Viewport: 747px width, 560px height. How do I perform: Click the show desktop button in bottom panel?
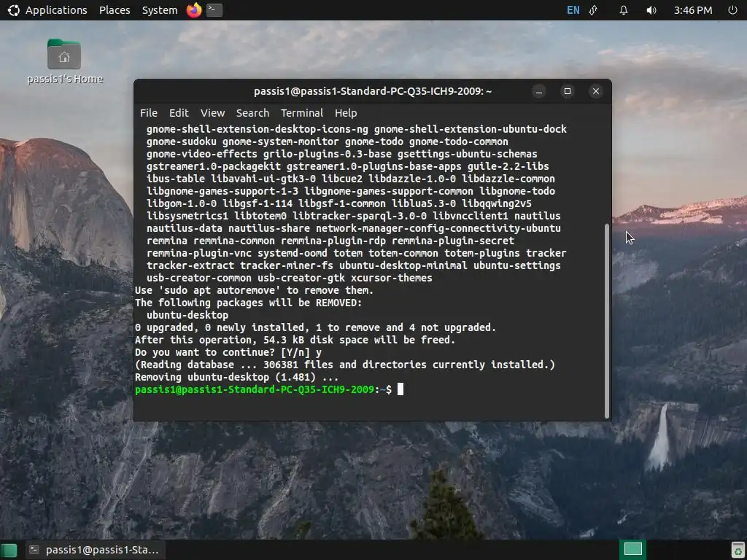pyautogui.click(x=9, y=550)
